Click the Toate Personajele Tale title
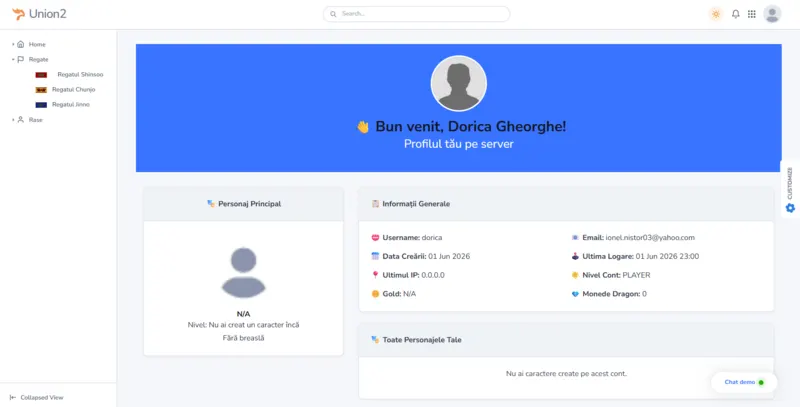This screenshot has width=800, height=407. coord(422,340)
